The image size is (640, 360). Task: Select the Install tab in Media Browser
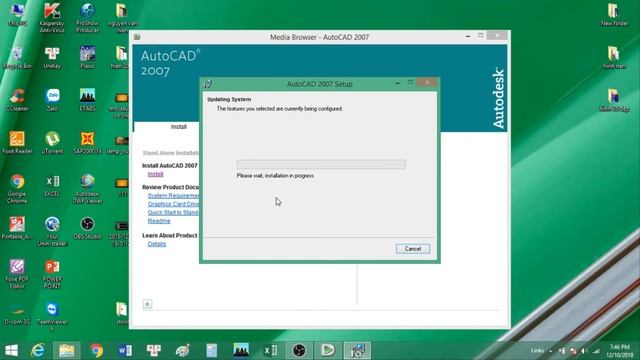point(178,127)
